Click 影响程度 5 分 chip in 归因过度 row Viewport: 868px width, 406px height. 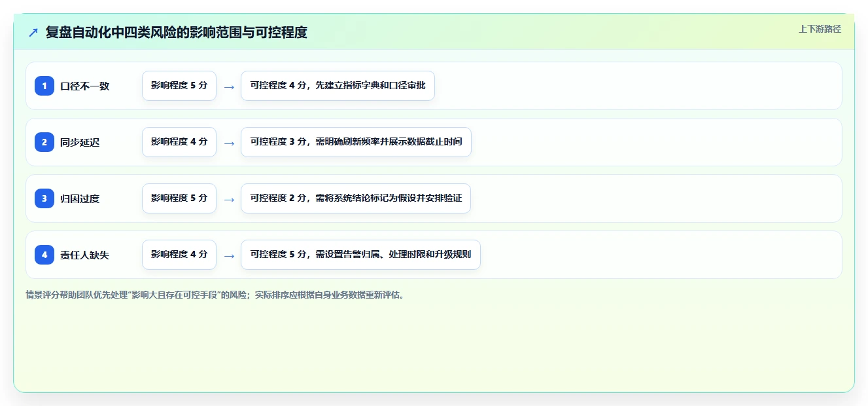click(179, 198)
